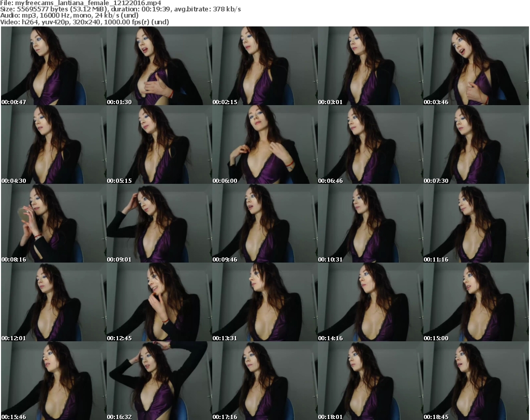
Task: Select the thumbnail stamped 00:02:15
Action: [264, 66]
